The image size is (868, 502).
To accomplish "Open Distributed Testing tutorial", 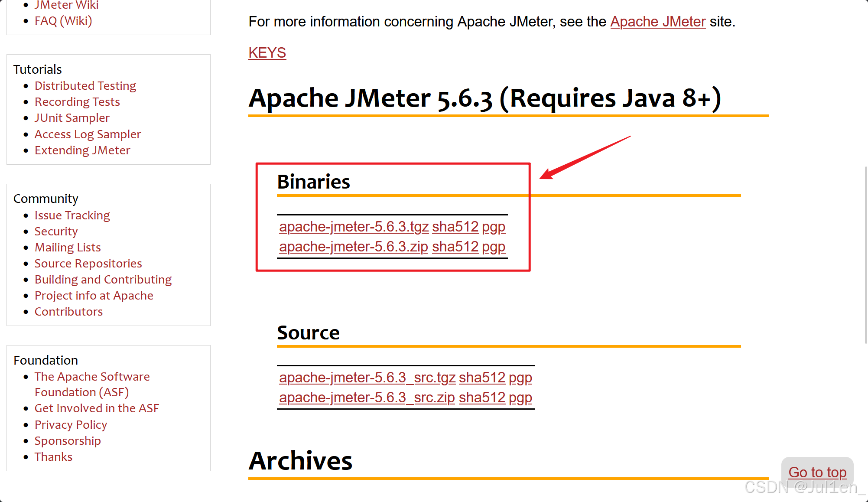I will pyautogui.click(x=85, y=86).
